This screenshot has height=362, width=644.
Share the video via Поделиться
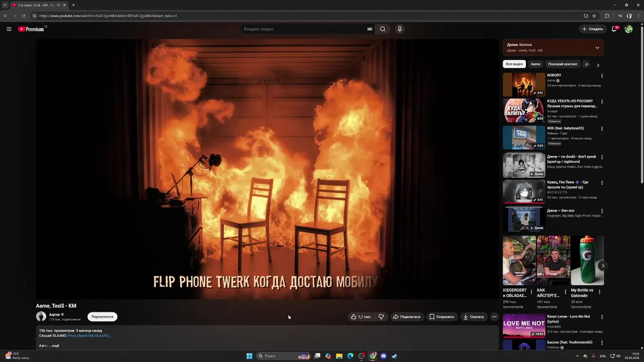coord(407,317)
